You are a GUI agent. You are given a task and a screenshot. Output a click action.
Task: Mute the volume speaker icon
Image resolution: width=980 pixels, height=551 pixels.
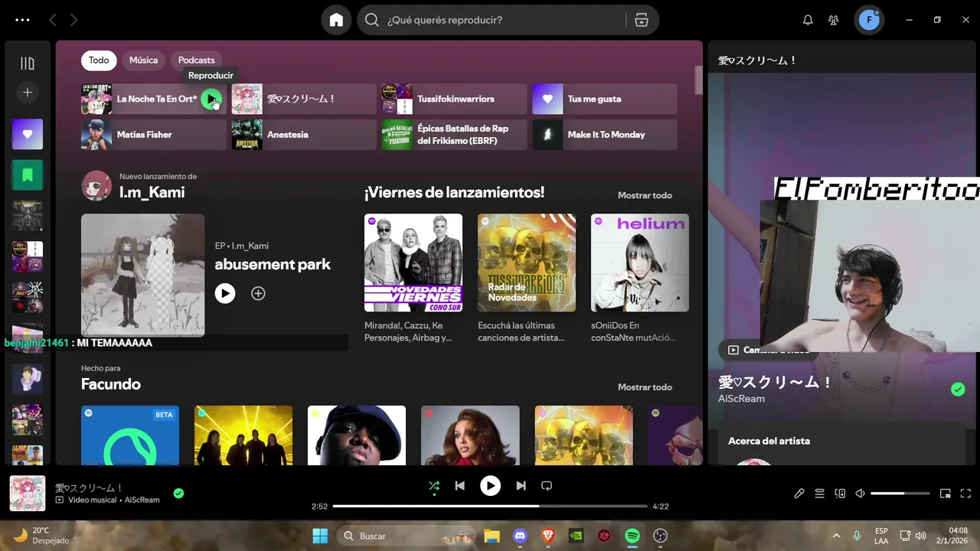pos(860,494)
